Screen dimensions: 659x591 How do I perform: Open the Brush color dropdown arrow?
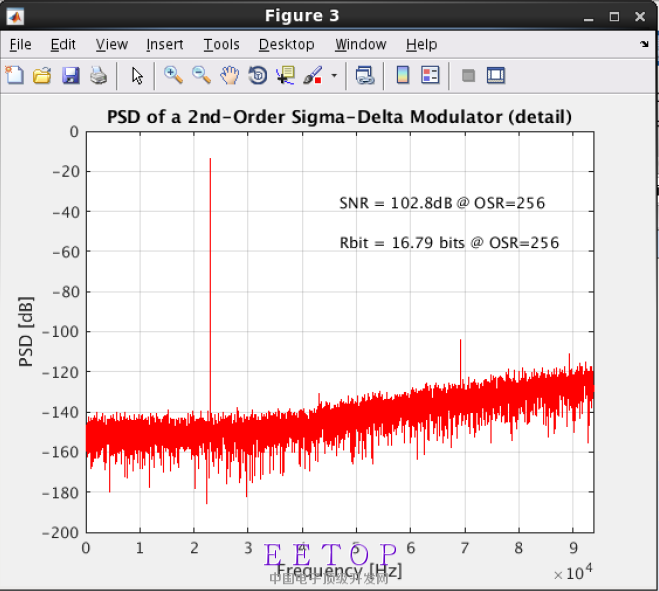pos(334,76)
